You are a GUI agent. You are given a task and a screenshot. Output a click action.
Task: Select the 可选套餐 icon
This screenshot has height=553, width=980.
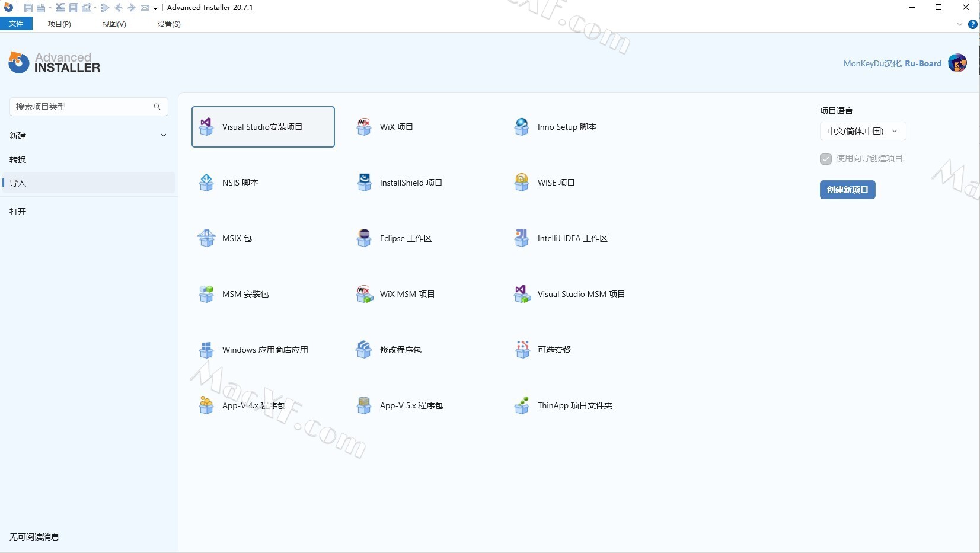click(x=522, y=350)
